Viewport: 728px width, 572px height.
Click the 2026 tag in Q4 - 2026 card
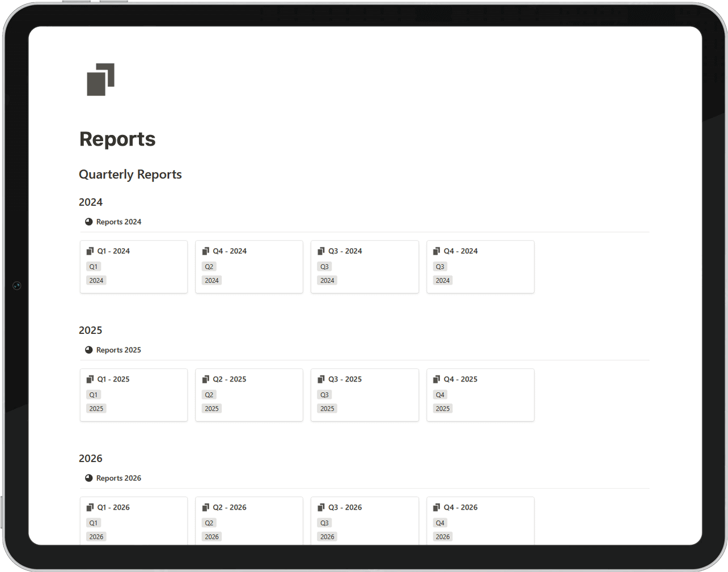pyautogui.click(x=443, y=537)
